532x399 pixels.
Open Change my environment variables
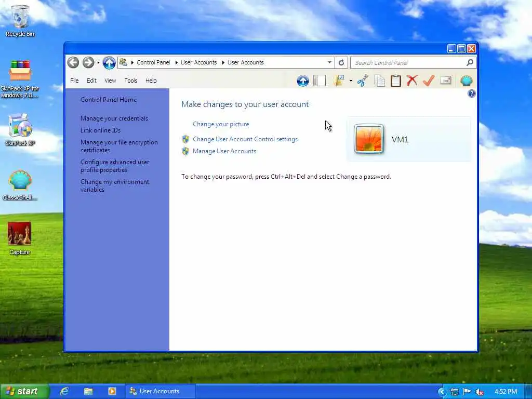pos(115,185)
